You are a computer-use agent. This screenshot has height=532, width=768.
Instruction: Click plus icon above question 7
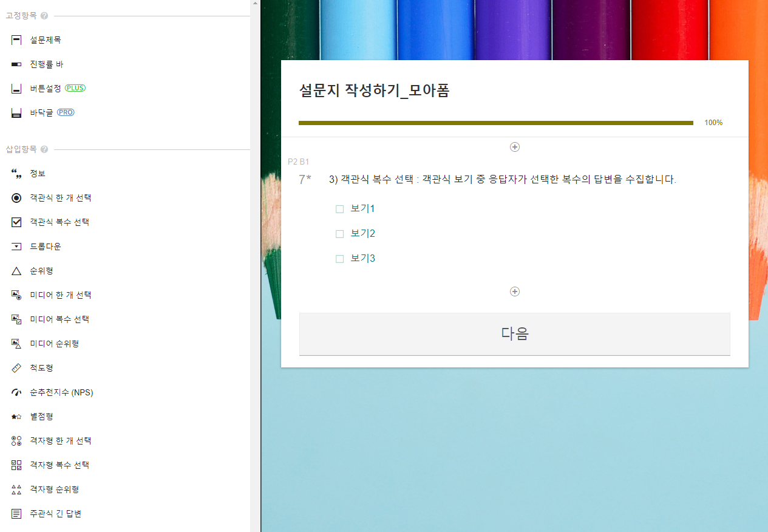515,147
